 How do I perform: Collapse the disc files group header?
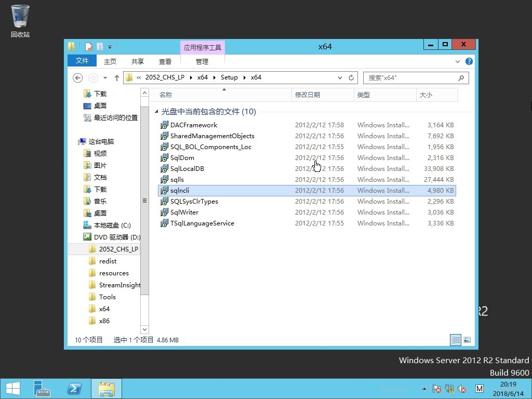[156, 111]
